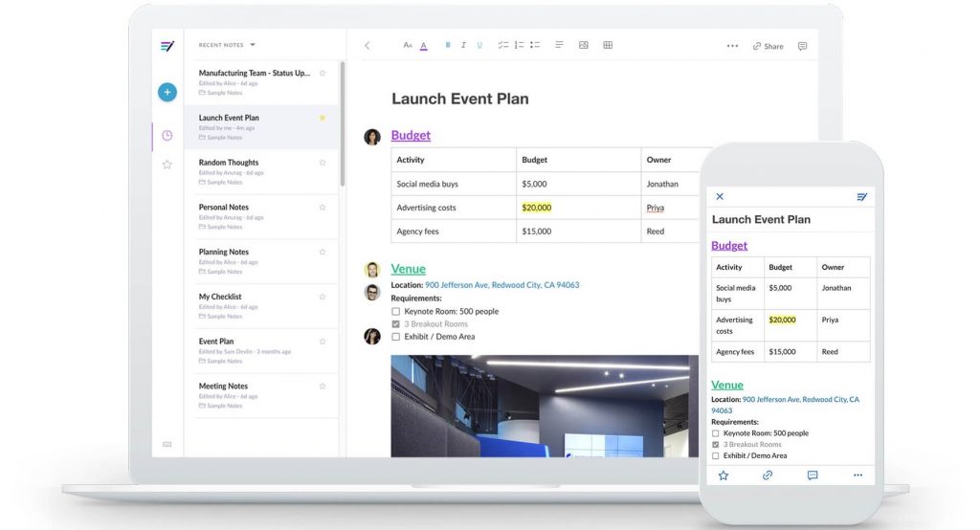Close the note with the phone's X icon
Image resolution: width=980 pixels, height=530 pixels.
pos(720,196)
